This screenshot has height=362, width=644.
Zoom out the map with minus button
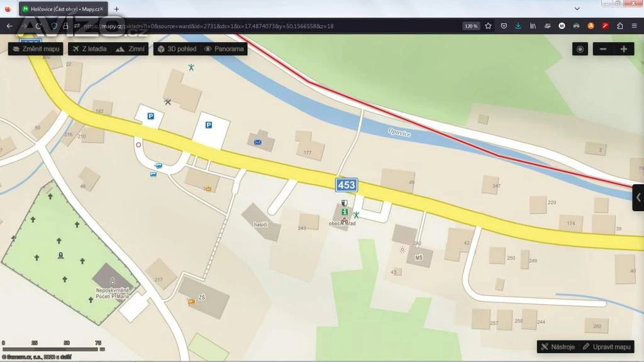tap(603, 49)
